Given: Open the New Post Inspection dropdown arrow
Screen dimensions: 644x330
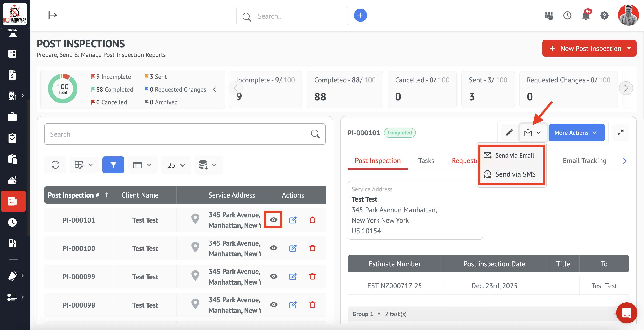Looking at the screenshot, I should tap(629, 48).
